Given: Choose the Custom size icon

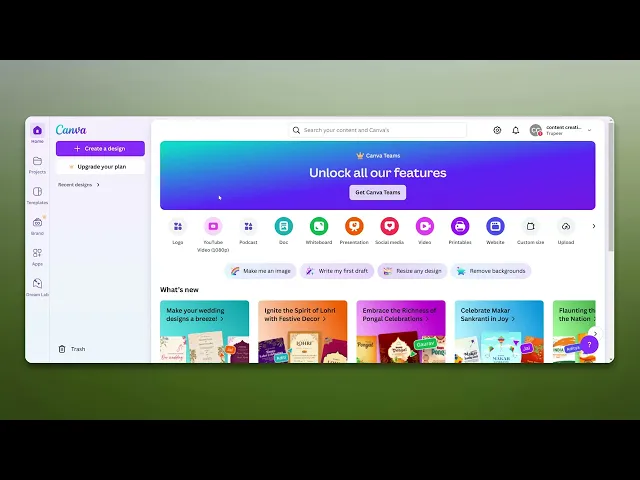Looking at the screenshot, I should pos(531,226).
